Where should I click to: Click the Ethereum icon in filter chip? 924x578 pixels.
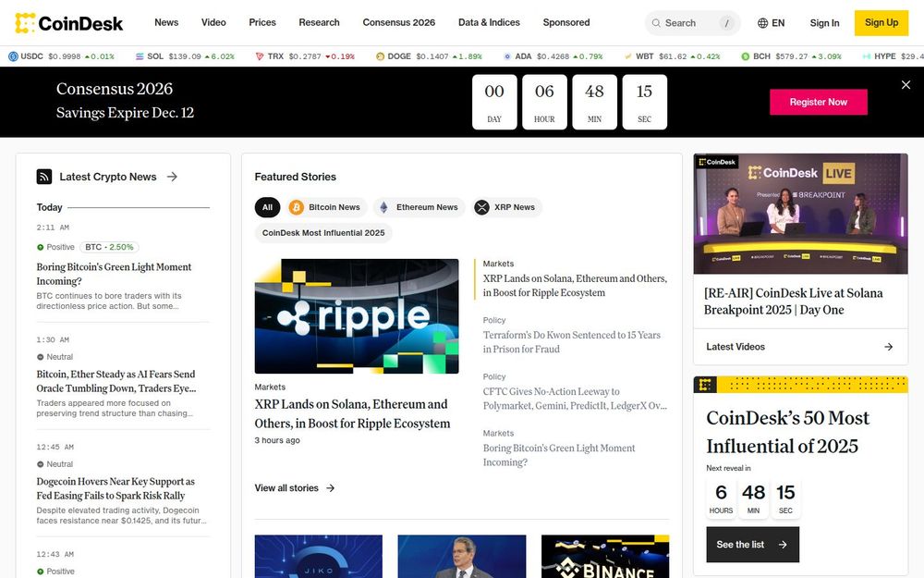[x=383, y=207]
